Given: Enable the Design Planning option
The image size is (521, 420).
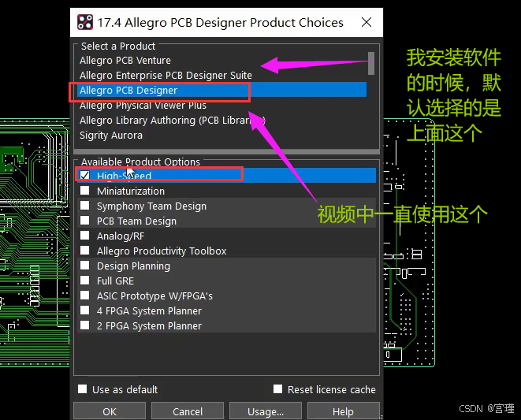Looking at the screenshot, I should (84, 265).
